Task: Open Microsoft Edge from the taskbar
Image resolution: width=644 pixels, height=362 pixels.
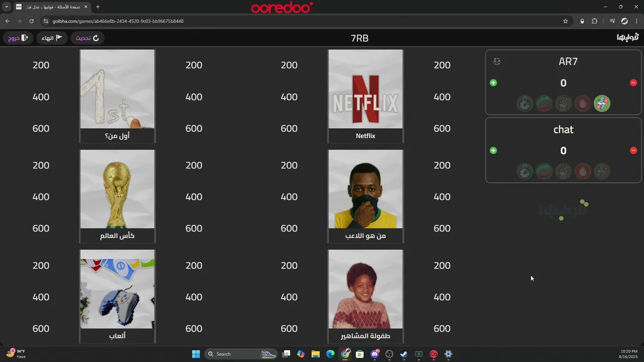Action: [330, 354]
